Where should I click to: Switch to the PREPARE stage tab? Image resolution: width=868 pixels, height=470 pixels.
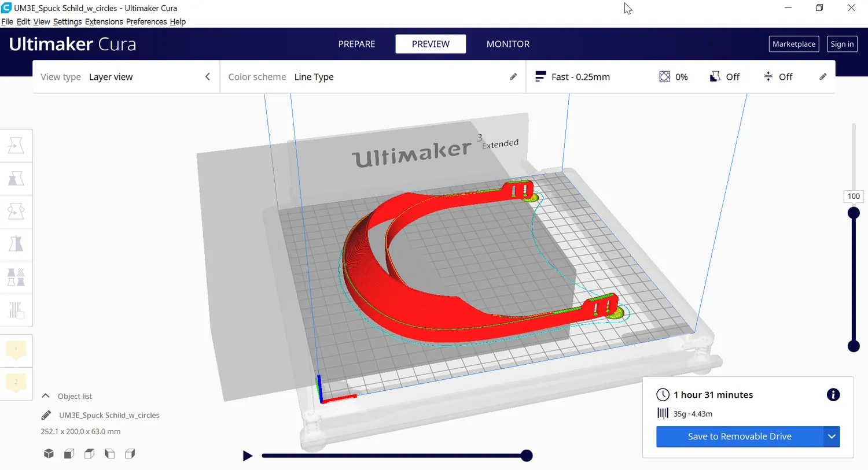356,44
